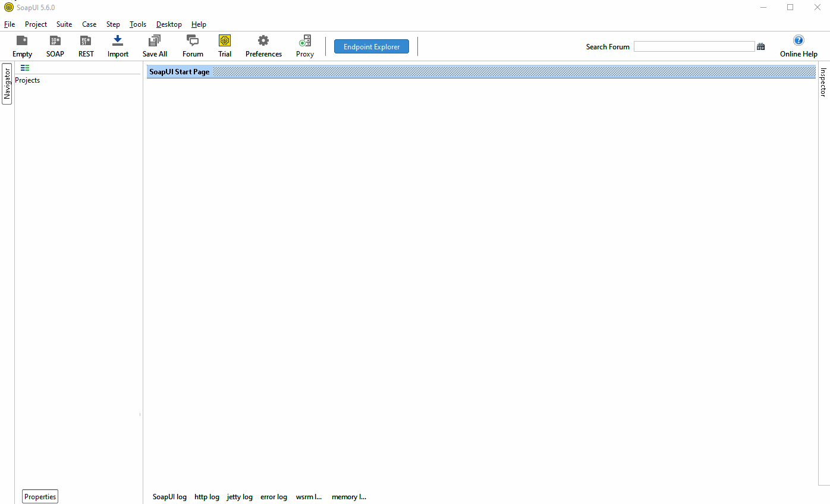Open the Tools menu
The height and width of the screenshot is (504, 830).
[138, 24]
